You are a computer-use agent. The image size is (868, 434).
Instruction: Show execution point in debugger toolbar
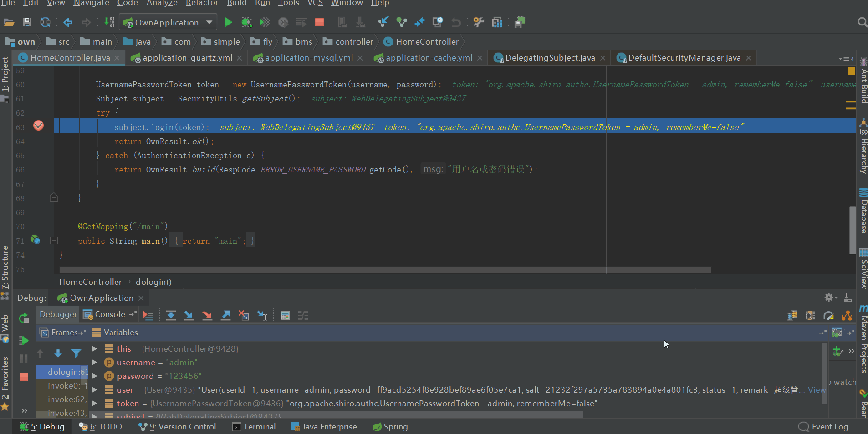(148, 315)
